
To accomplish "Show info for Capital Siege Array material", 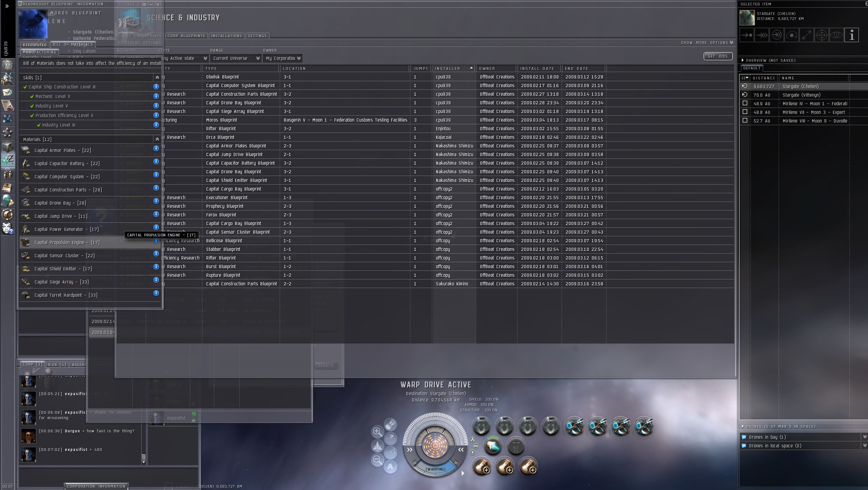I will pos(156,280).
